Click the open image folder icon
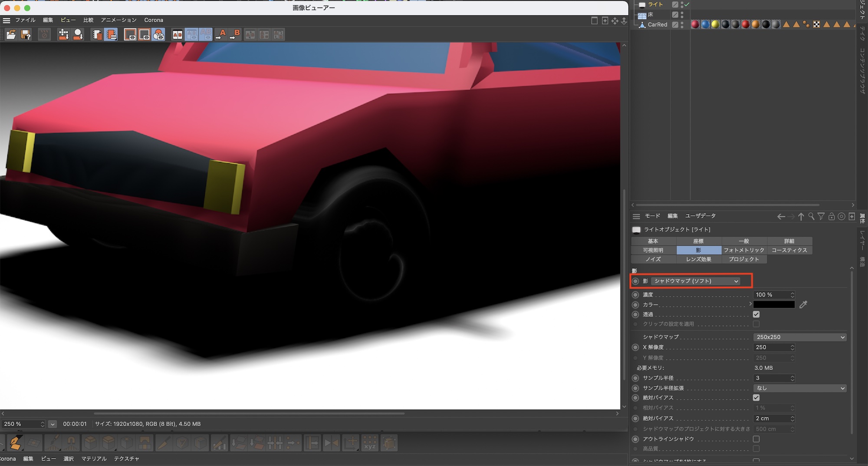Image resolution: width=868 pixels, height=466 pixels. click(x=11, y=35)
